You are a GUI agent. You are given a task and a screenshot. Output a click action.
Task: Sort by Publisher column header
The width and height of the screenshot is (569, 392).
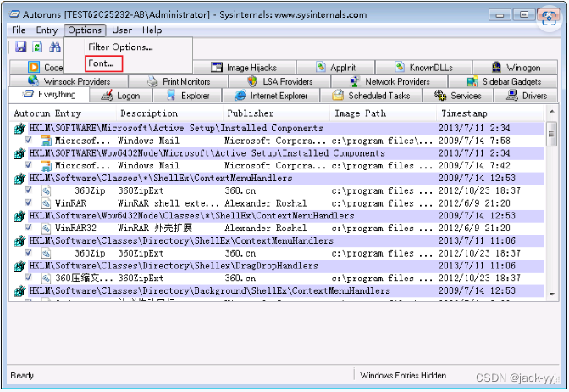(276, 113)
